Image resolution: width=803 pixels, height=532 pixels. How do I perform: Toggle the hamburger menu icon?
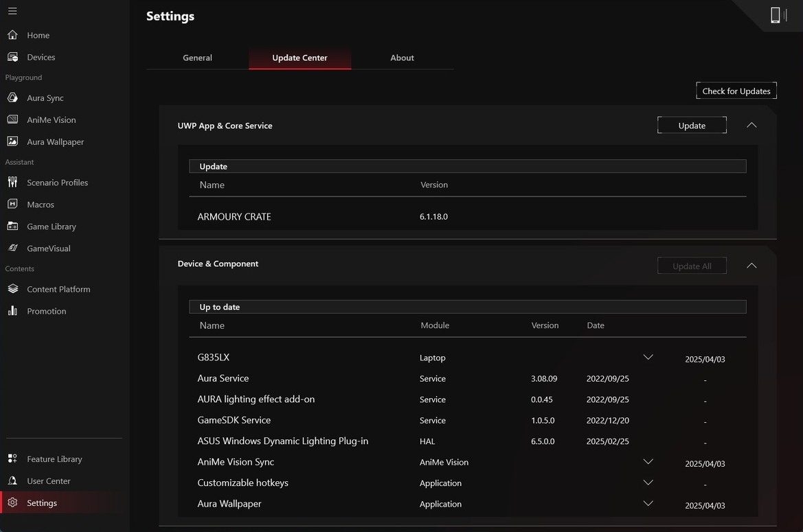(x=12, y=11)
